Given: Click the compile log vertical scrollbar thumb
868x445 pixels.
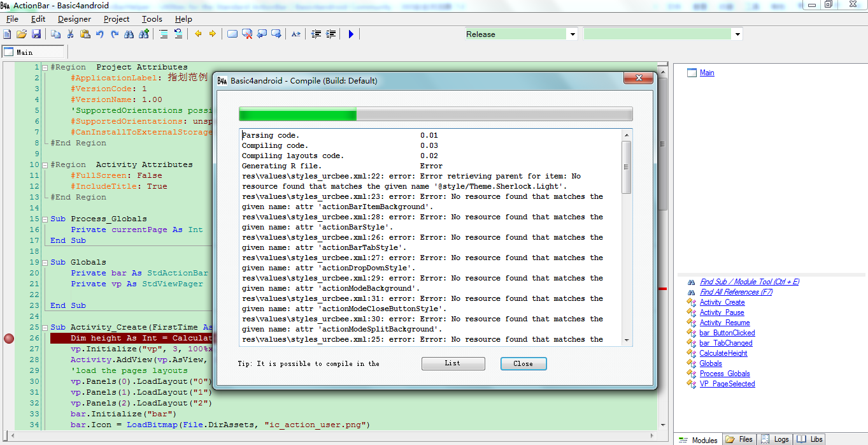Looking at the screenshot, I should pos(627,167).
